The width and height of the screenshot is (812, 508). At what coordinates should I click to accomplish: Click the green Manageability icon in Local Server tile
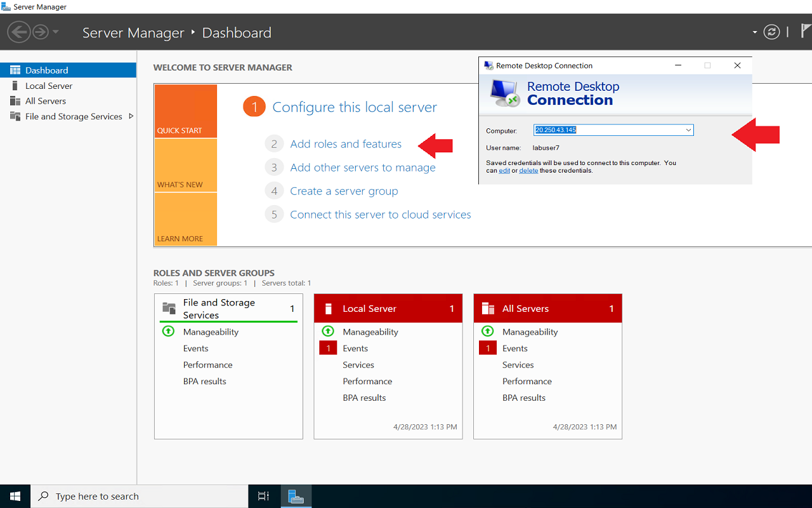pos(328,331)
